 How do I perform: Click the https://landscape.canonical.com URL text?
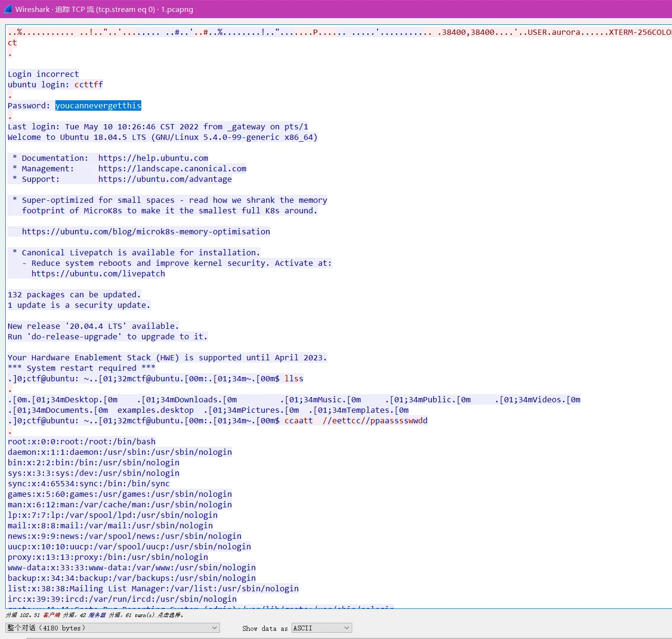pyautogui.click(x=172, y=168)
